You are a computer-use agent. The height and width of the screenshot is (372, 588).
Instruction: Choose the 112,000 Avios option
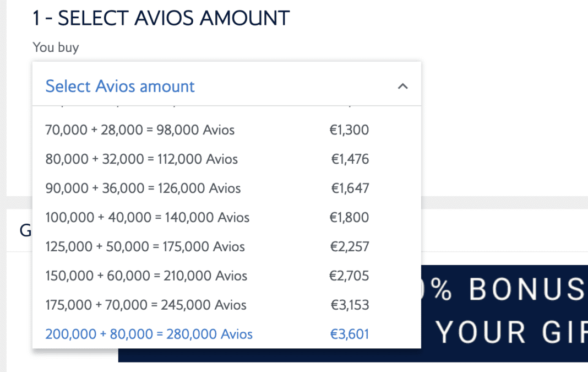[x=226, y=159]
